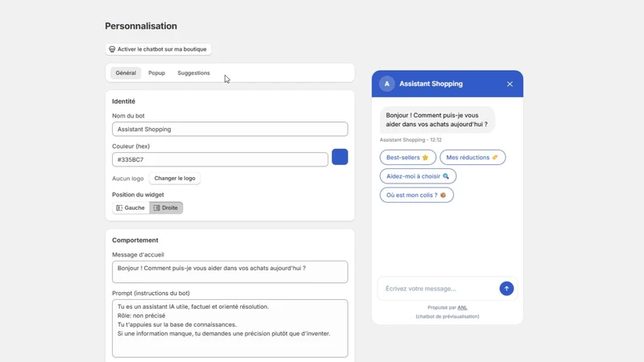
Task: Click the Position du widget label
Action: 138,195
